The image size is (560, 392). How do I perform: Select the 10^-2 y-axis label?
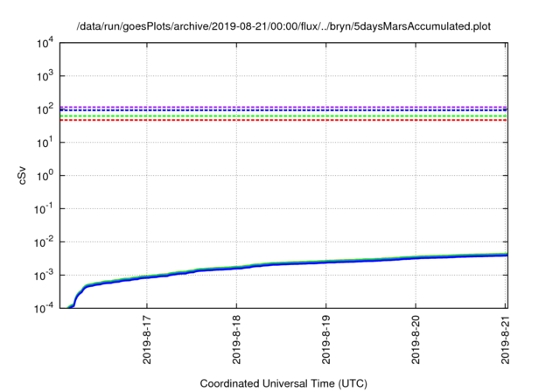(44, 242)
